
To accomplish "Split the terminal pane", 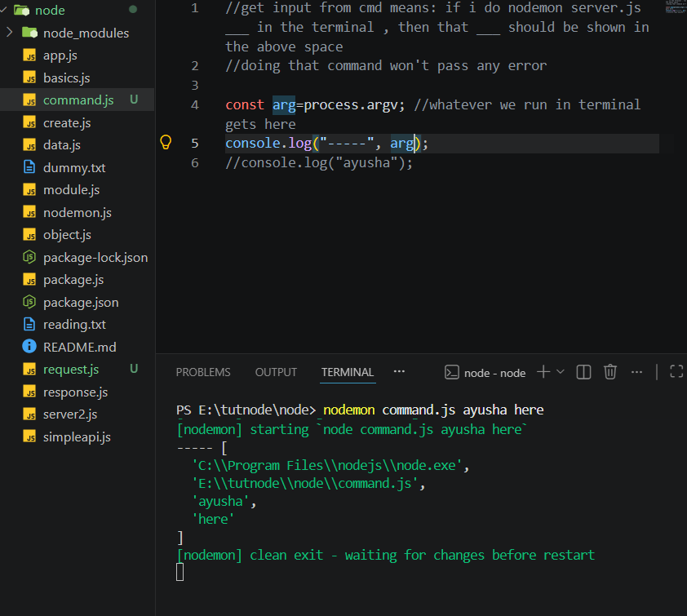I will [583, 372].
